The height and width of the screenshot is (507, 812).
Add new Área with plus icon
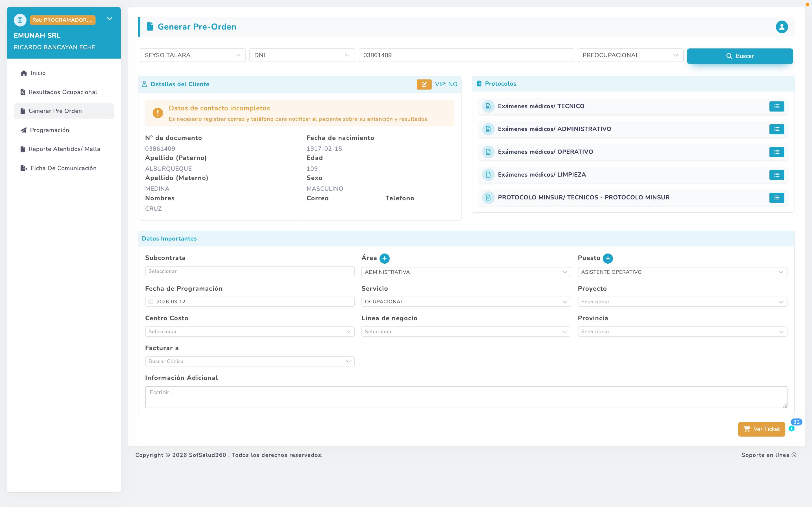[385, 258]
